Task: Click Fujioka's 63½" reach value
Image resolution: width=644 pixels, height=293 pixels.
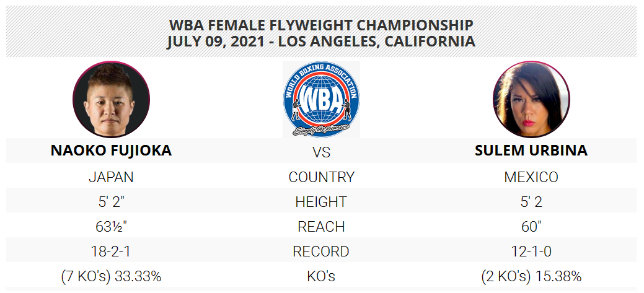Action: (112, 227)
